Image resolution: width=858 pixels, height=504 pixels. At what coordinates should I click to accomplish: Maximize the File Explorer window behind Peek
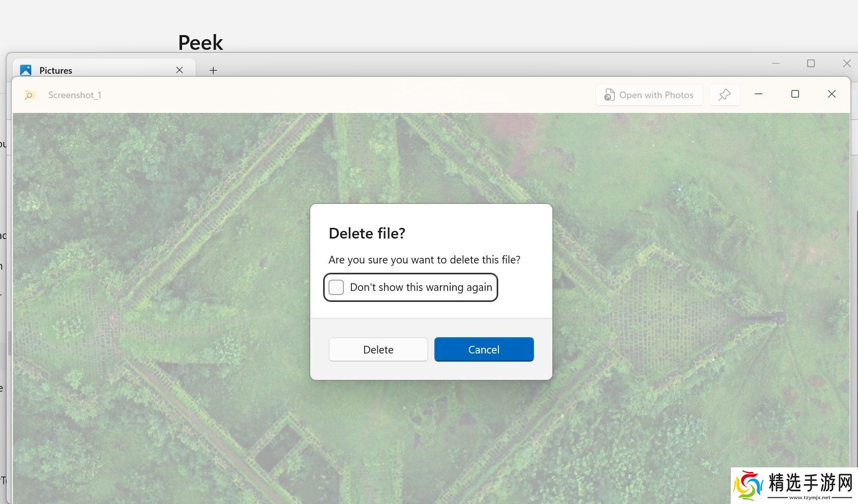coord(811,64)
